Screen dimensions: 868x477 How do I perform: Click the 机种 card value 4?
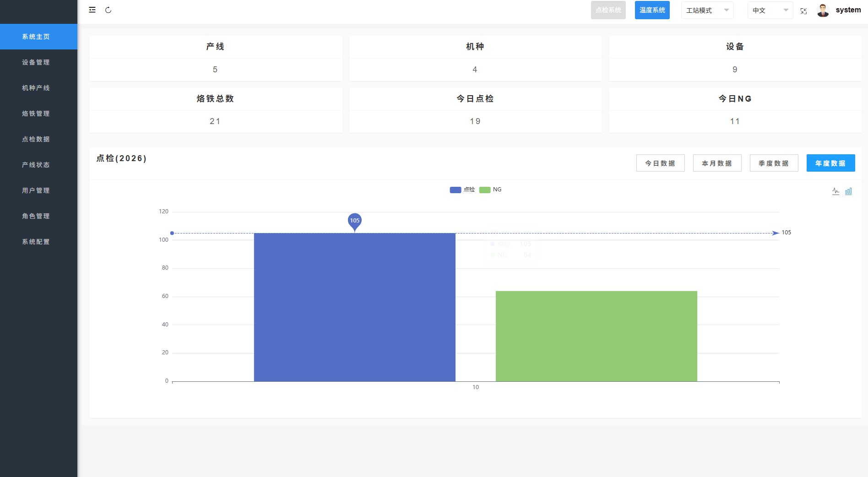click(475, 70)
